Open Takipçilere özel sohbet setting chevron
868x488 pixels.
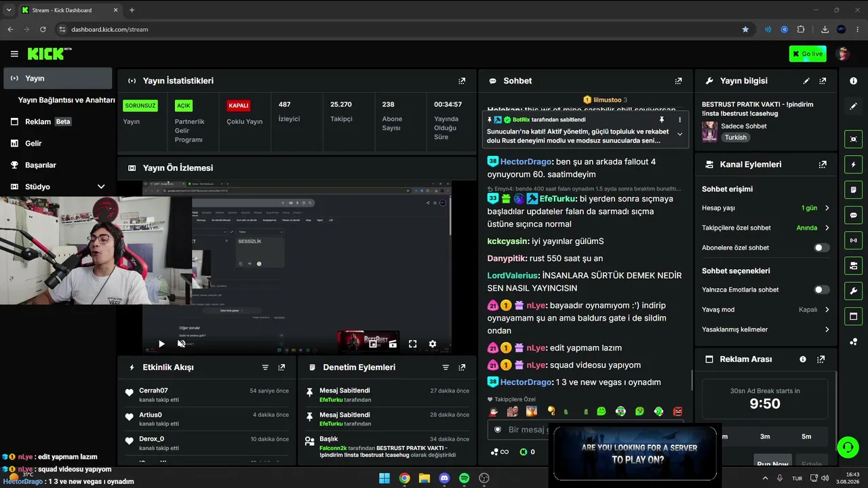point(827,228)
